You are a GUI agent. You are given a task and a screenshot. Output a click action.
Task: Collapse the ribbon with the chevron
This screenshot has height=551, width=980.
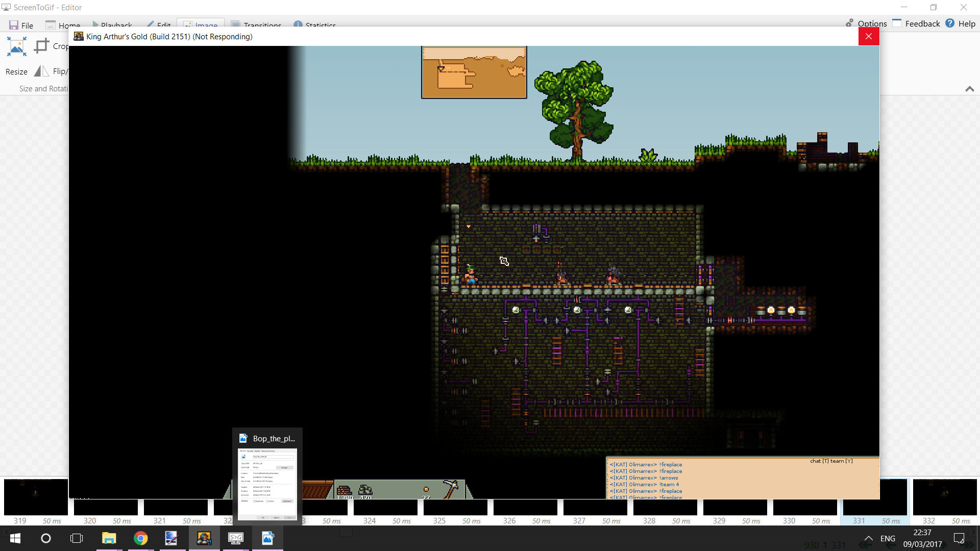[969, 89]
